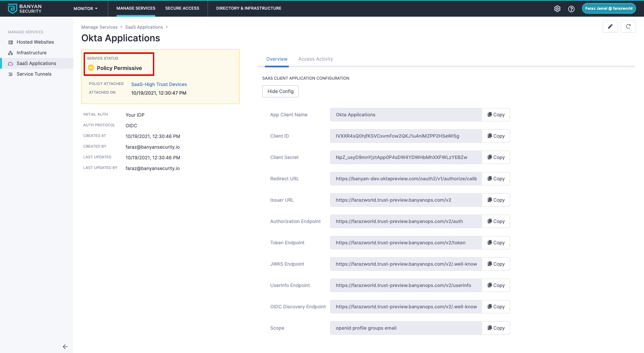This screenshot has height=353, width=644.
Task: Open the settings gear icon
Action: [x=557, y=9]
